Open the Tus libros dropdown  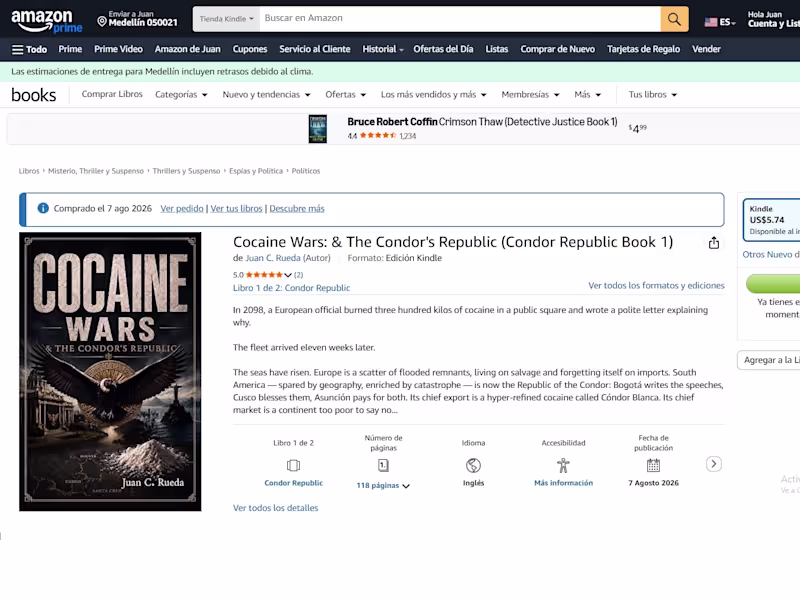tap(653, 94)
